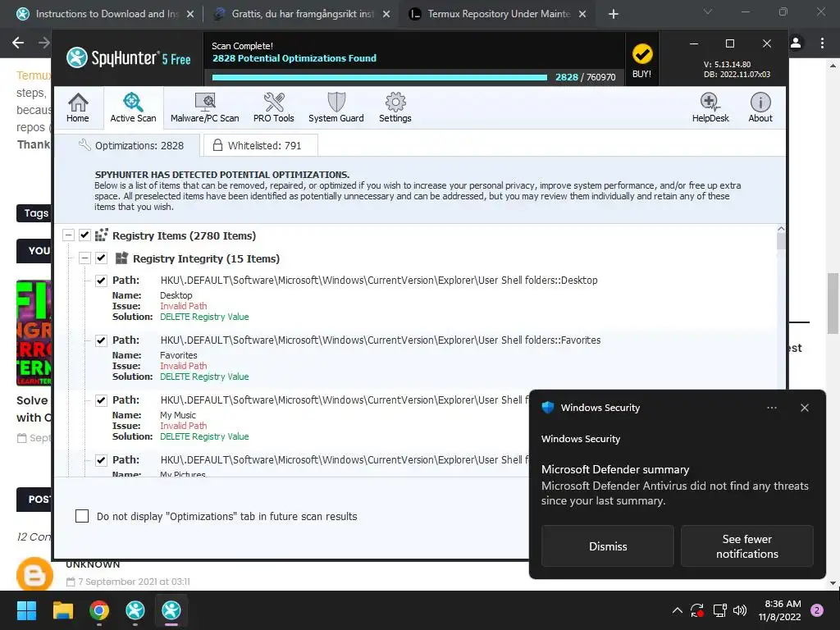Collapse the Registry Integrity tree node
The image size is (840, 630).
point(84,258)
